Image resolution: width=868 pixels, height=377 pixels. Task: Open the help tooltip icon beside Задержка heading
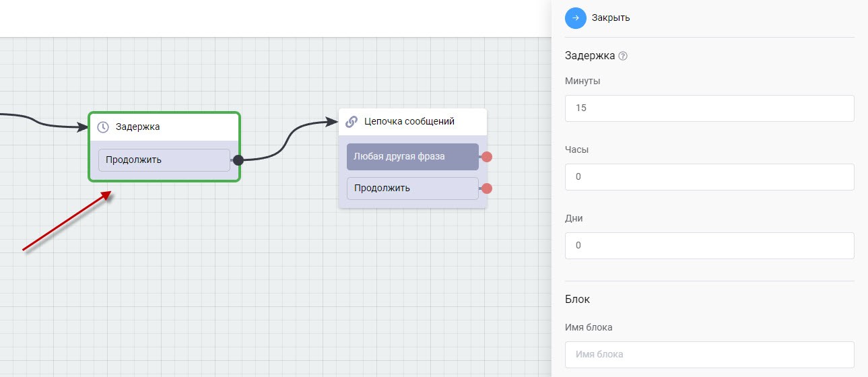(623, 57)
